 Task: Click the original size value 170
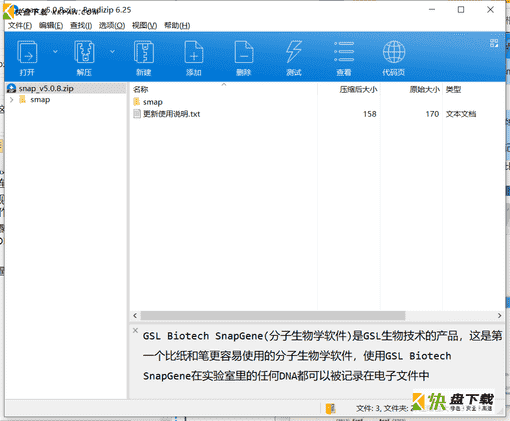[x=432, y=114]
